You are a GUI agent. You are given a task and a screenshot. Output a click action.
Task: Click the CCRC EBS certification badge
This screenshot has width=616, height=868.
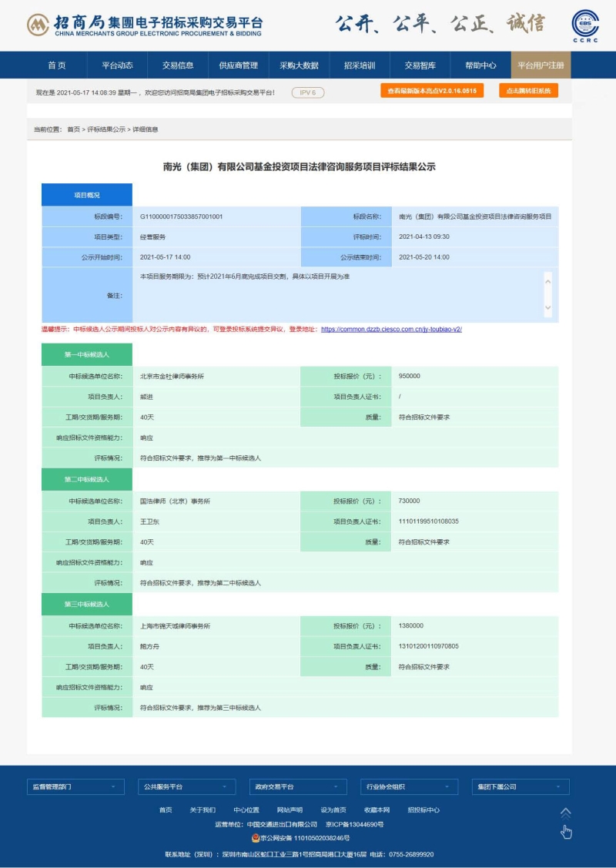584,25
